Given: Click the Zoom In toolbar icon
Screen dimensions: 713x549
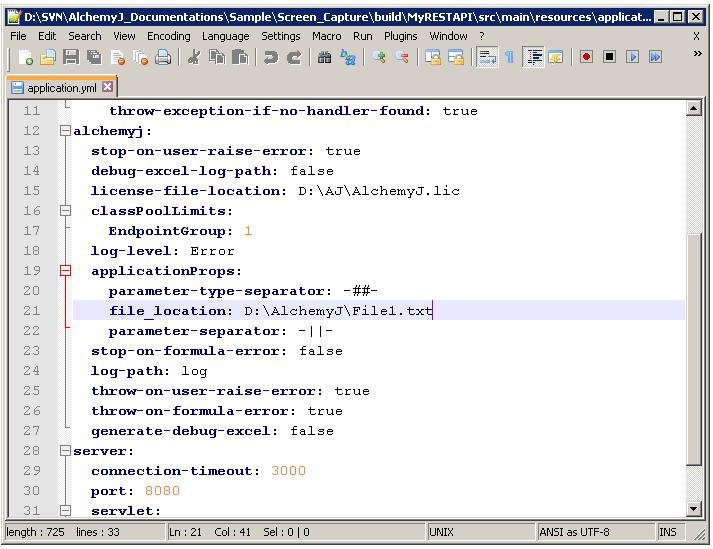Looking at the screenshot, I should 379,58.
